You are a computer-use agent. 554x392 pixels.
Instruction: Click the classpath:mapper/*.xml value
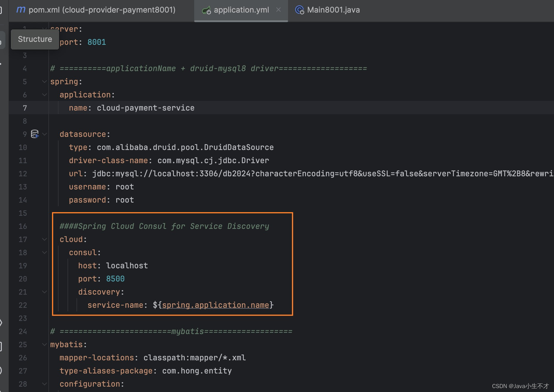195,358
